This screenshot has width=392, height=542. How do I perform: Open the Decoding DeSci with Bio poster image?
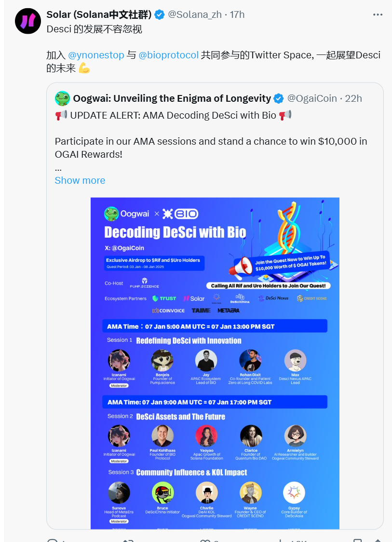tap(215, 363)
